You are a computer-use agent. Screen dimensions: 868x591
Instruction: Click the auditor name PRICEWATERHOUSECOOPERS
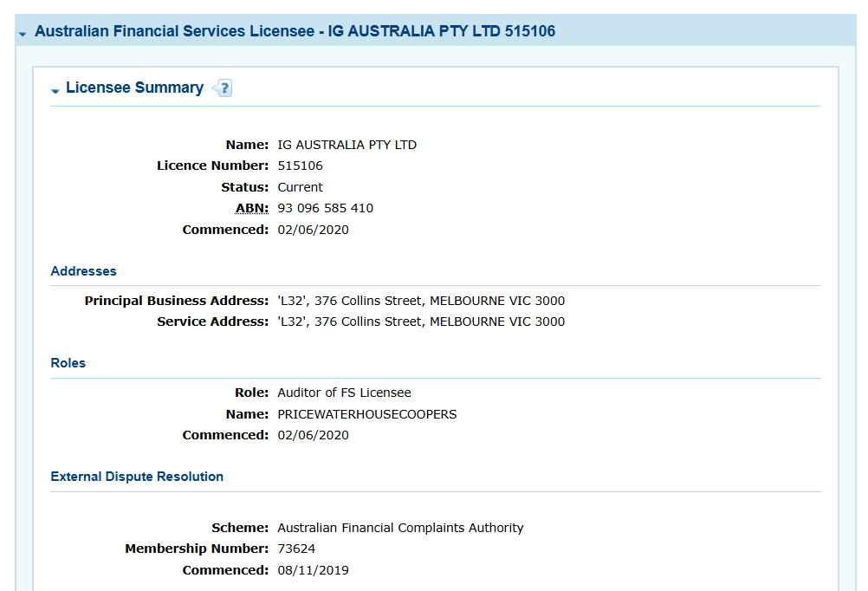click(366, 414)
